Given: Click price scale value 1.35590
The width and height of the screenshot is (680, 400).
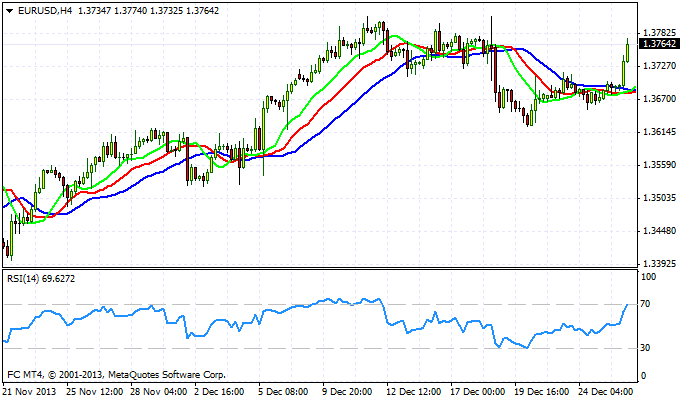Looking at the screenshot, I should click(x=660, y=165).
